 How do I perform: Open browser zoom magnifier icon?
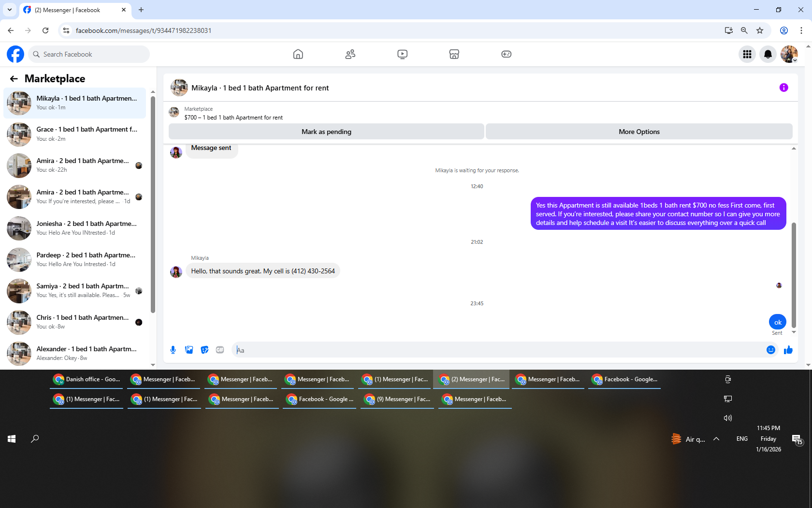744,30
